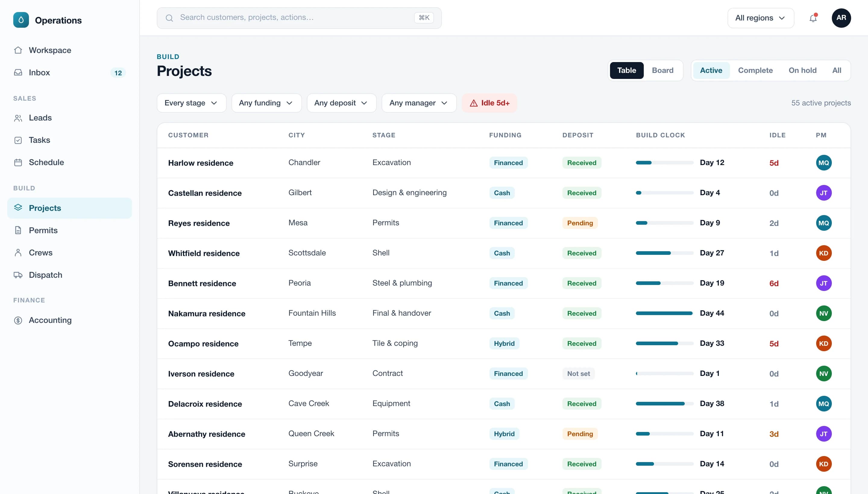This screenshot has width=868, height=494.
Task: Click Pending deposit badge on Reyes residence
Action: pyautogui.click(x=580, y=223)
